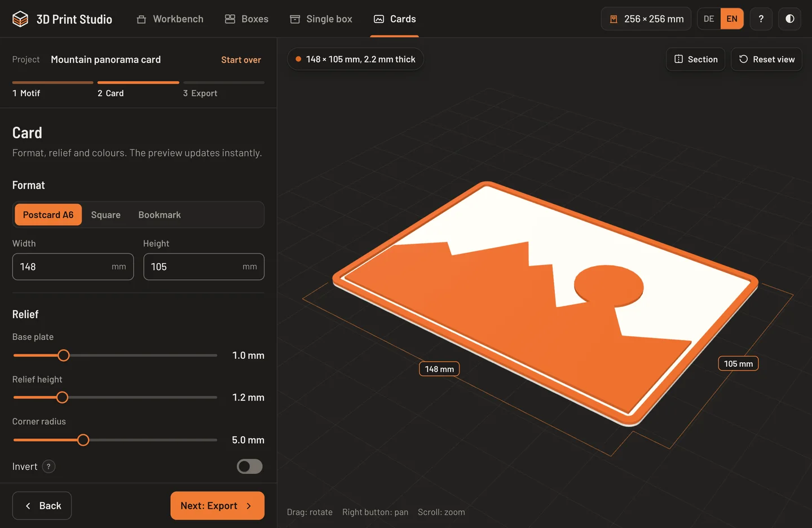This screenshot has width=812, height=528.
Task: Click the 3D Print Studio cube logo
Action: pos(20,19)
